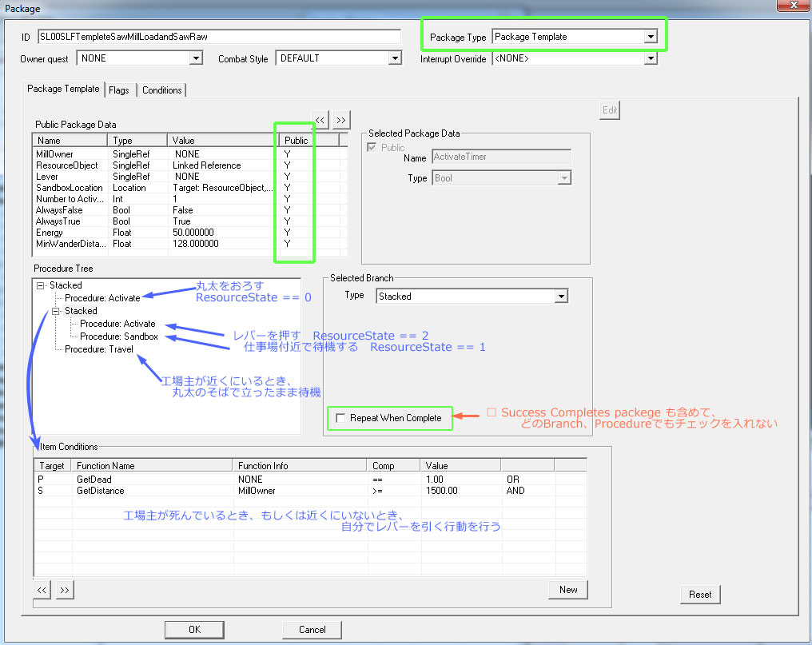Click the 1500.00 value cell
812x645 pixels.
pos(442,491)
